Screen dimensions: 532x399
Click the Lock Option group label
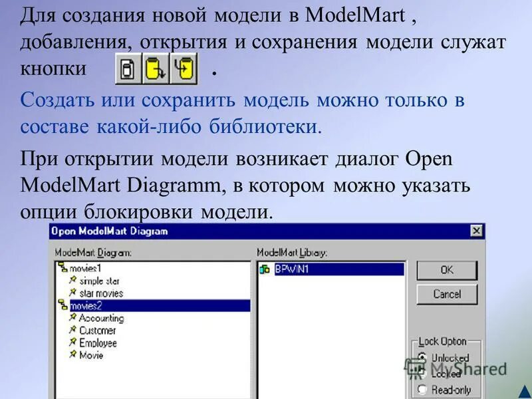pos(442,341)
